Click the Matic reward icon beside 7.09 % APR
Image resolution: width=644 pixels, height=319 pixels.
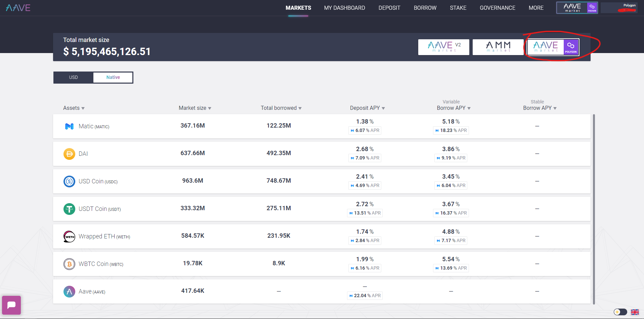pos(352,158)
